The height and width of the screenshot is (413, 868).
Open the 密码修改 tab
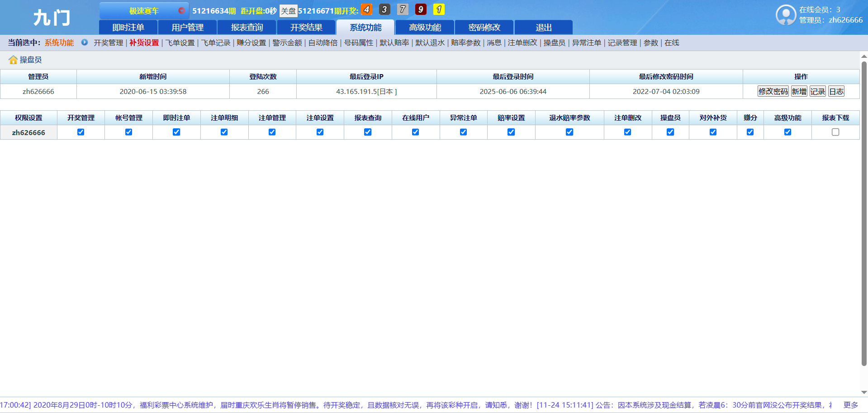tap(484, 28)
